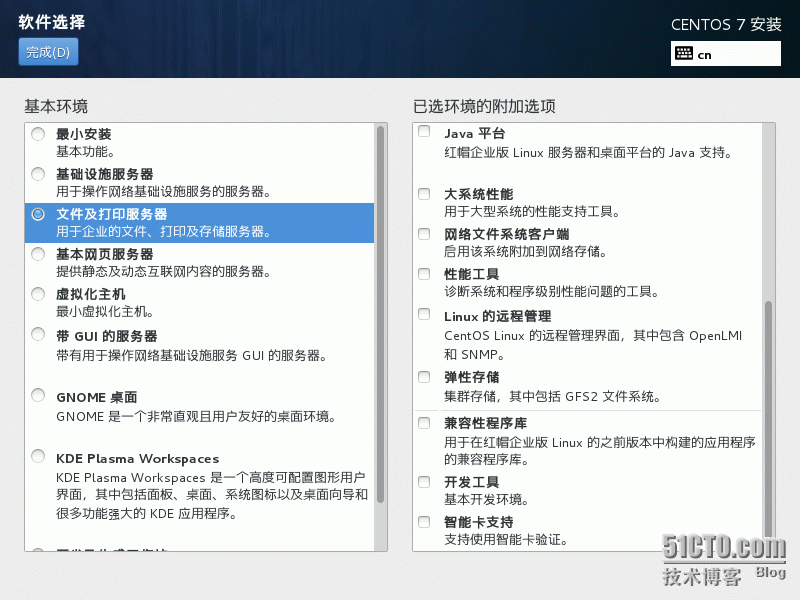Click the 基本功能。 description text

point(86,152)
